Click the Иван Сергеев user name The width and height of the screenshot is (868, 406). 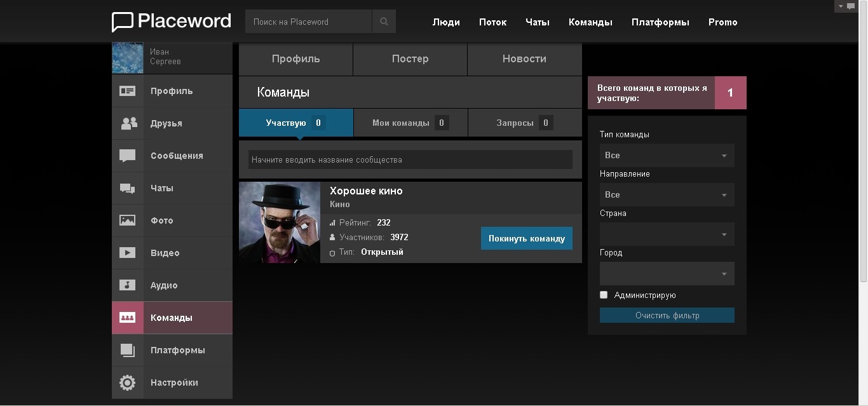coord(165,57)
